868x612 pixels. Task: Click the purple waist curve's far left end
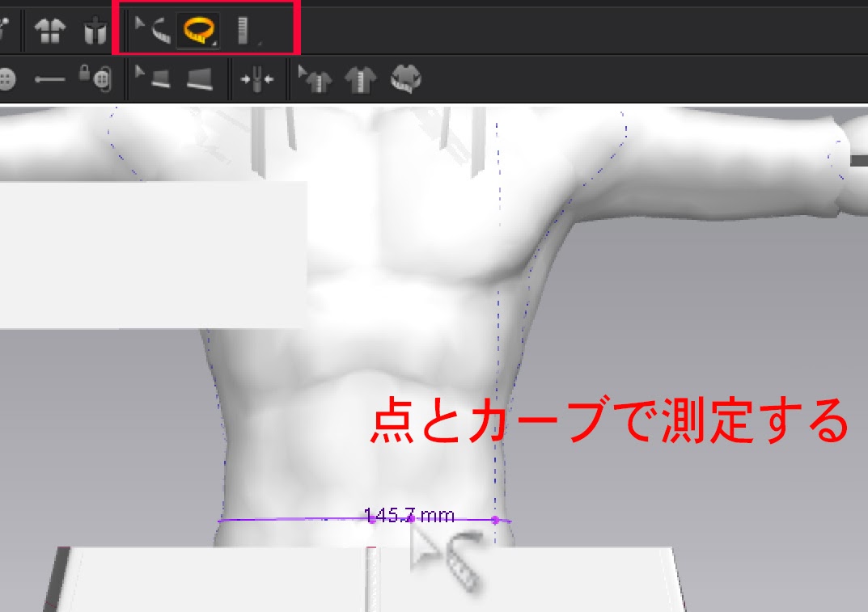220,521
